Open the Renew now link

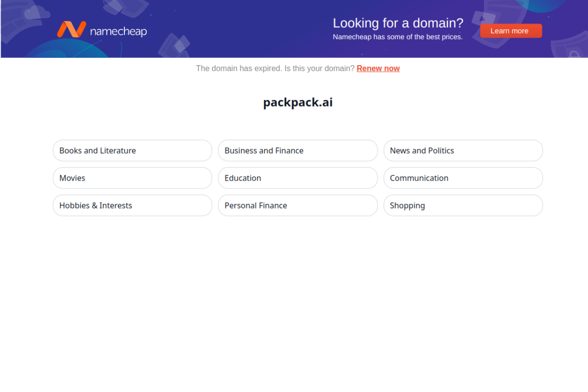pyautogui.click(x=378, y=68)
